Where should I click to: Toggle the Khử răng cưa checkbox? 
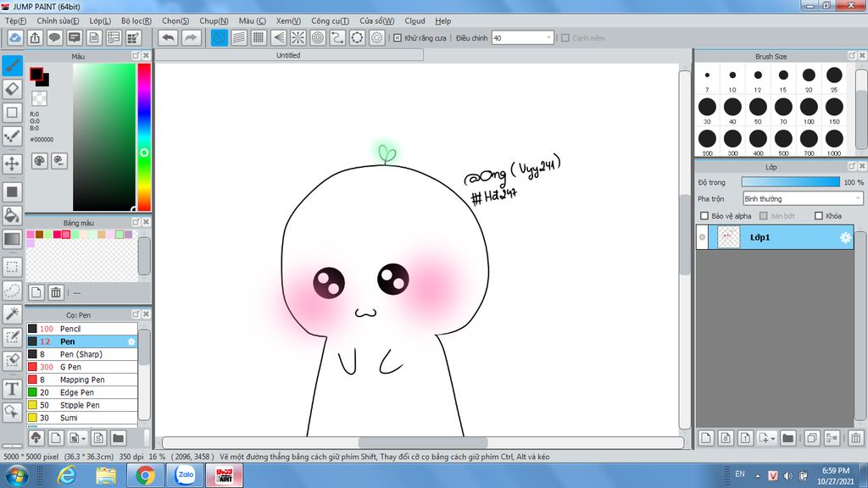tap(398, 38)
